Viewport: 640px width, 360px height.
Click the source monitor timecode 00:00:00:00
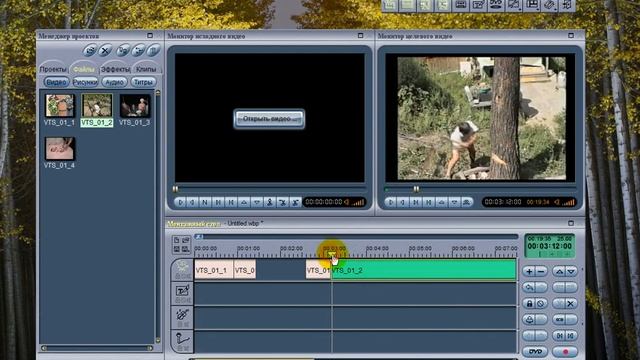(324, 202)
